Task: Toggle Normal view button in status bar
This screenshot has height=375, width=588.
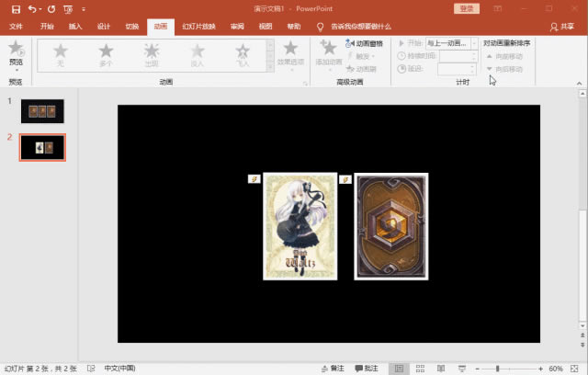Action: click(400, 368)
